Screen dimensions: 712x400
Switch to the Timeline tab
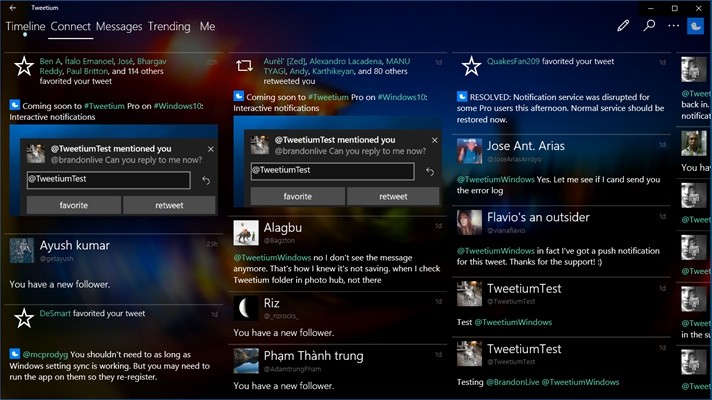click(25, 26)
